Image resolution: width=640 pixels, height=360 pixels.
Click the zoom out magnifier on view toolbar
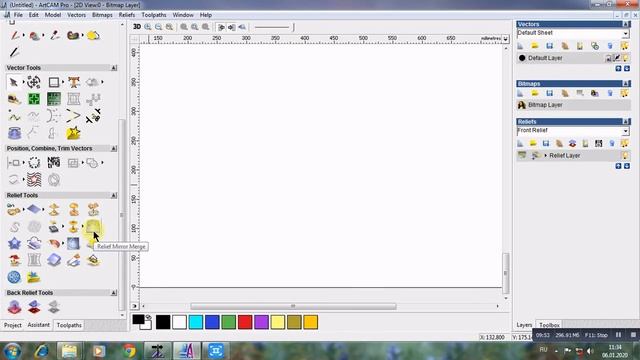[x=158, y=27]
